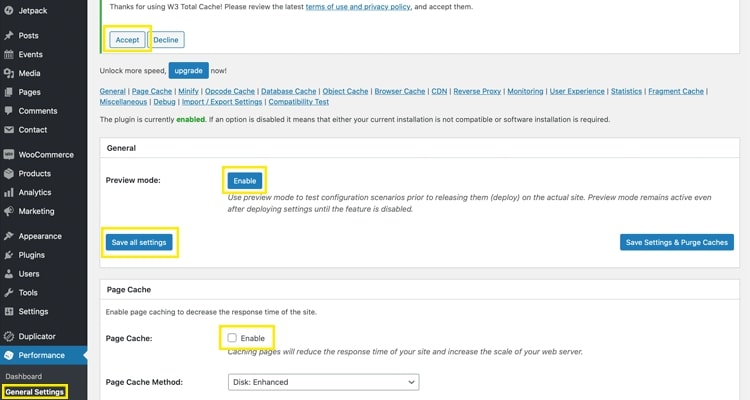Click the Products box icon
The image size is (750, 400).
click(9, 173)
